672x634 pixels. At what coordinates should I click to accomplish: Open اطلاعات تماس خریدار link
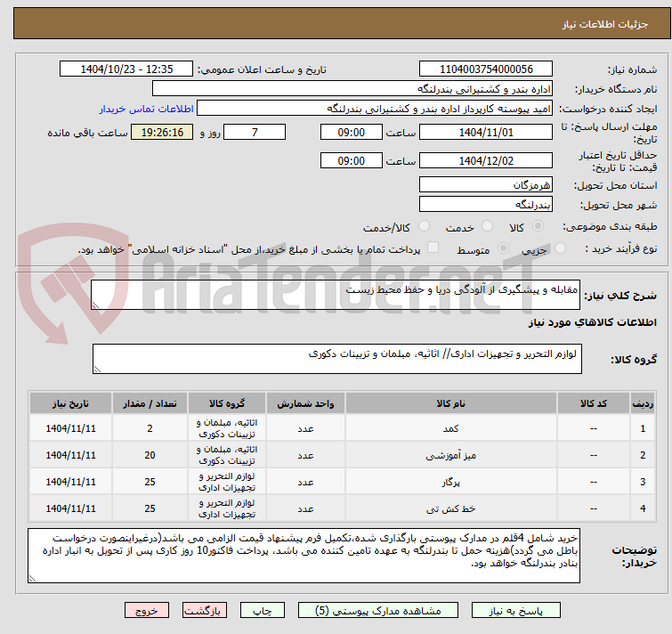(x=147, y=109)
